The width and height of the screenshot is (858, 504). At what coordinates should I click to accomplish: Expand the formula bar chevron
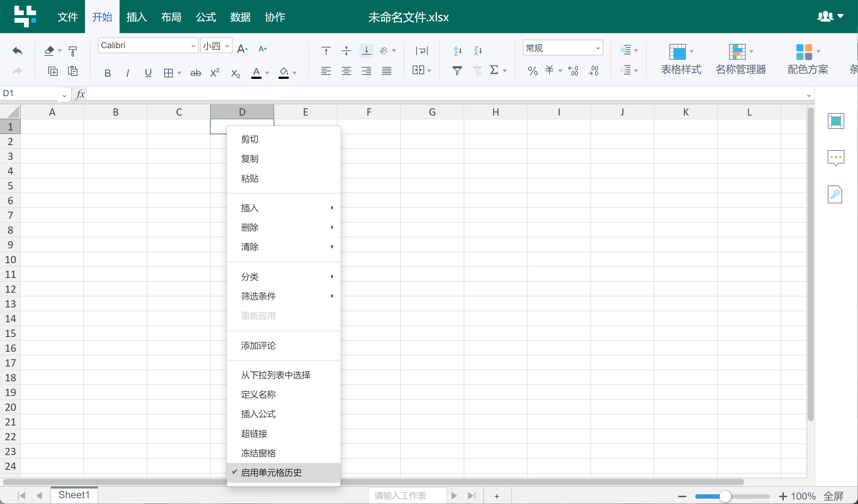(x=809, y=96)
